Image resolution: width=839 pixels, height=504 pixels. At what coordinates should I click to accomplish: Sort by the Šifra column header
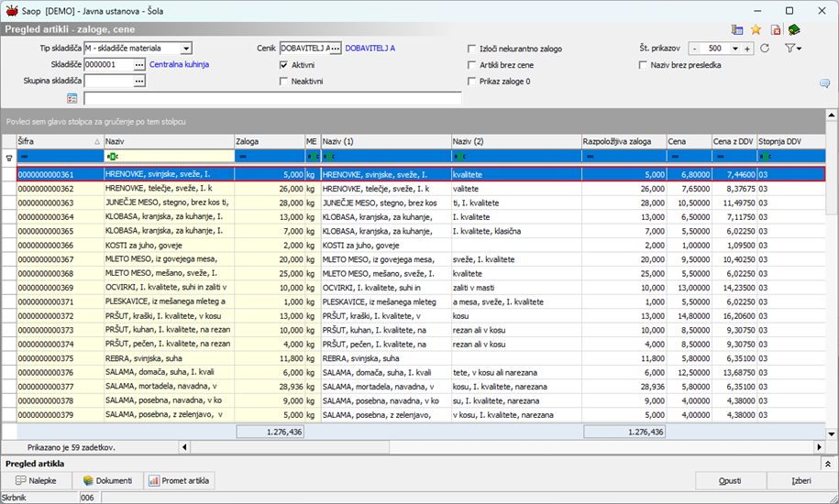[x=60, y=142]
